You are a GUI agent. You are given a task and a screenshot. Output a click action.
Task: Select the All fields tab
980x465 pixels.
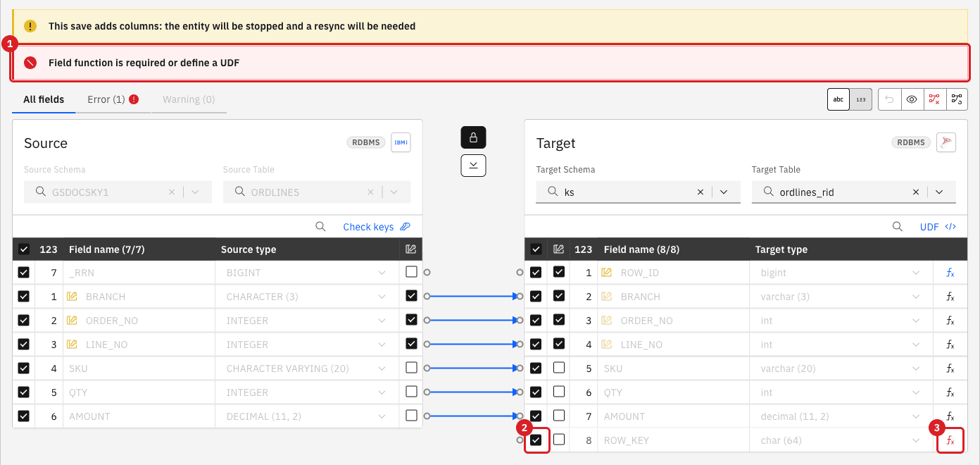[x=44, y=99]
